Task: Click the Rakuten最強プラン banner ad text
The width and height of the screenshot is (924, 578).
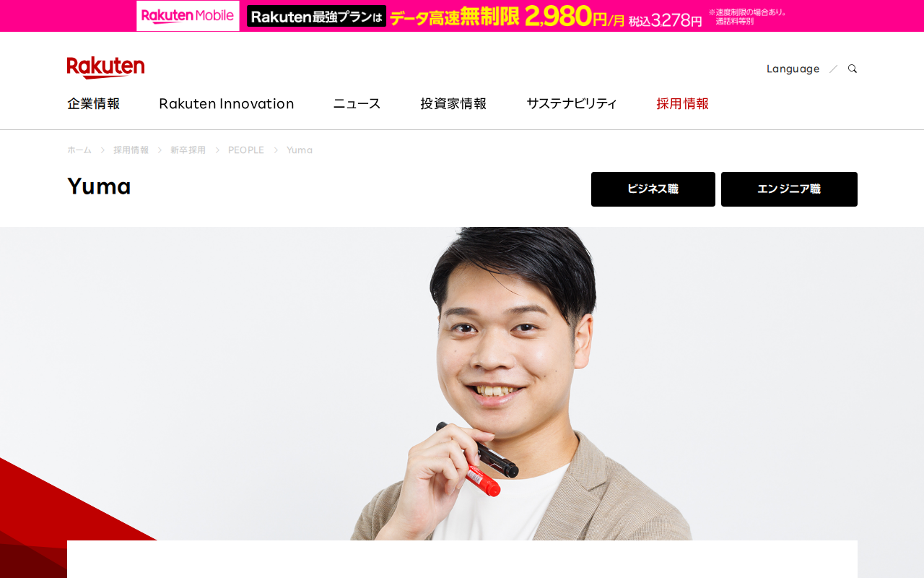Action: (x=316, y=16)
